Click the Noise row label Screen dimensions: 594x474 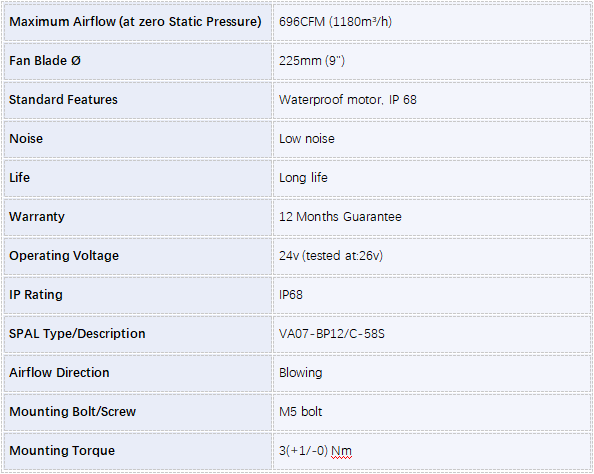click(26, 139)
